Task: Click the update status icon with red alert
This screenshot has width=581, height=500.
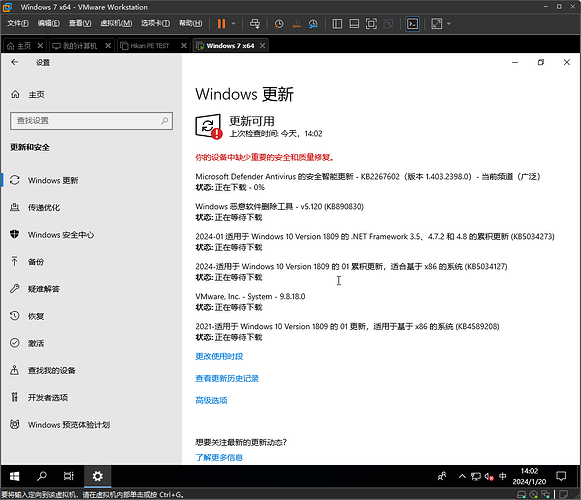Action: point(209,126)
